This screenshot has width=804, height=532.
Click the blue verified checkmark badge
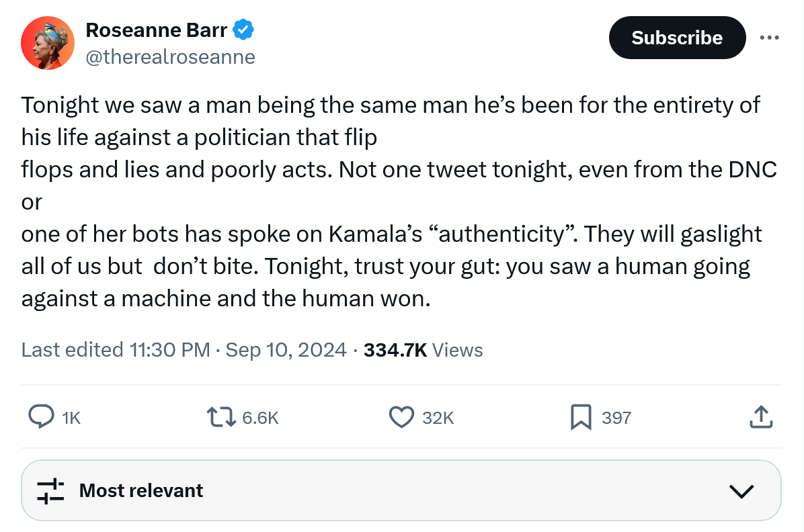click(243, 30)
